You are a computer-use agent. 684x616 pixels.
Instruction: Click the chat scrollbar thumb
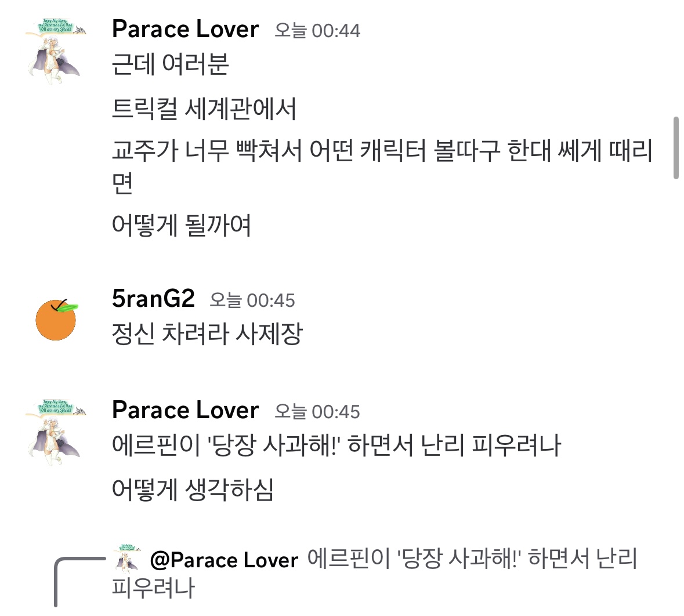[x=676, y=148]
